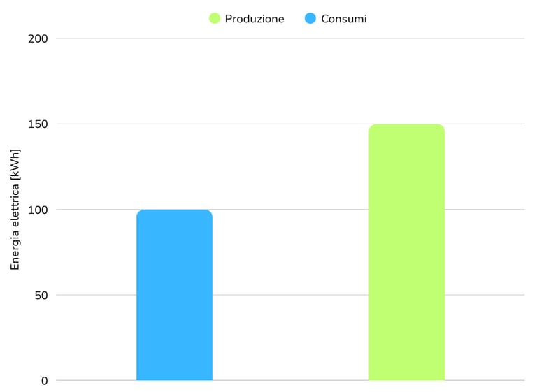Select the green Produzione bar
Image resolution: width=537 pixels, height=392 pixels.
click(407, 252)
